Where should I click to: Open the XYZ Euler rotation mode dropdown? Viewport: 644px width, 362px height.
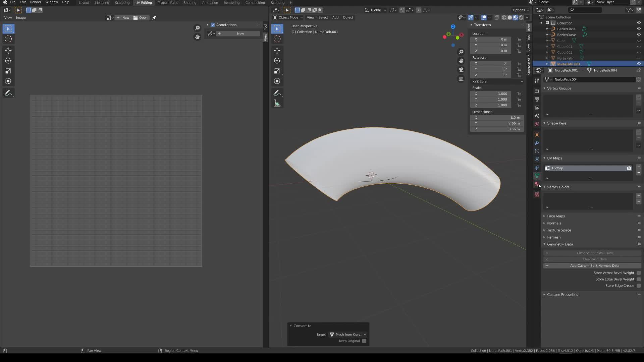(x=497, y=81)
